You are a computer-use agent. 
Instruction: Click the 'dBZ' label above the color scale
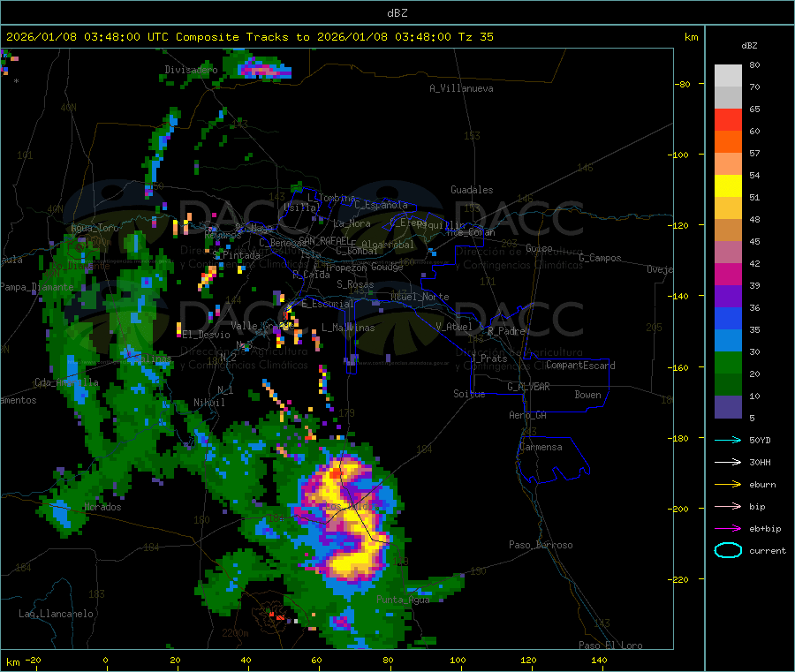749,46
